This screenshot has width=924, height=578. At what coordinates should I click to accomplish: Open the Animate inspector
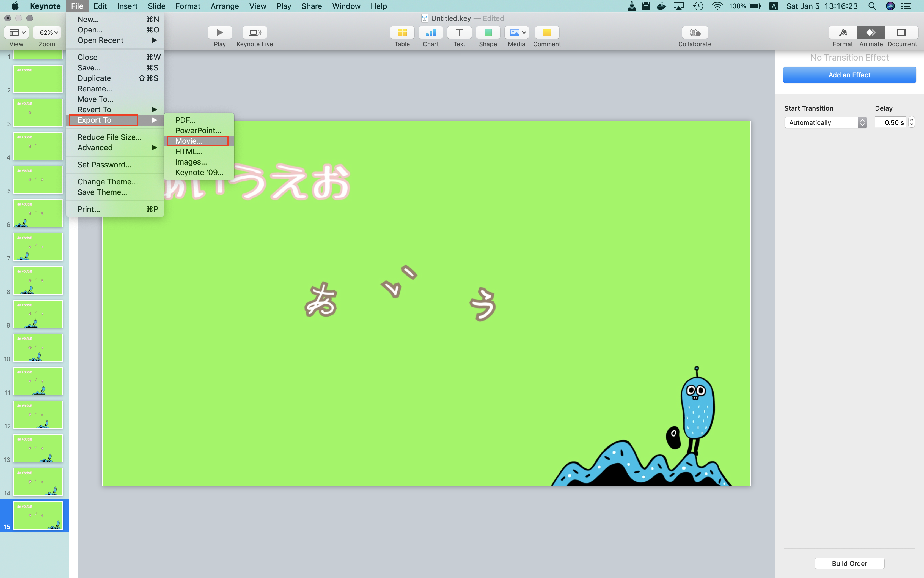tap(871, 32)
